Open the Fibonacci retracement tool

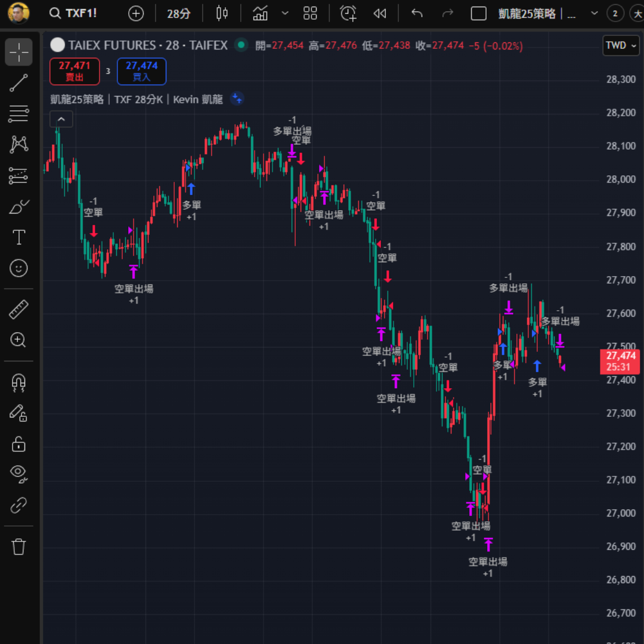18,114
